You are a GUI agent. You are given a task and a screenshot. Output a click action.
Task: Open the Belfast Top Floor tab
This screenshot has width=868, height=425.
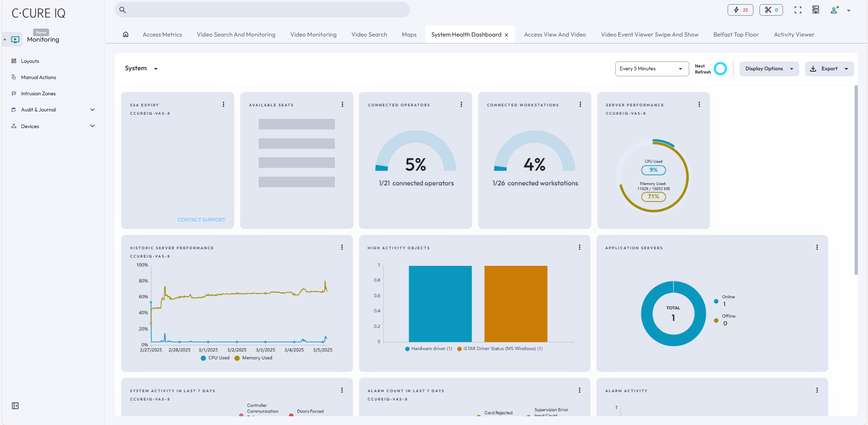[736, 34]
